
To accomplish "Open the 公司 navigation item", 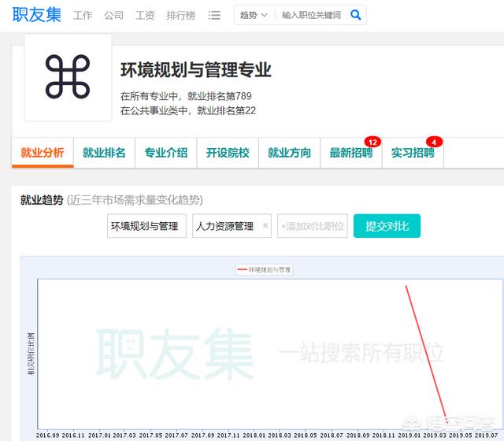I will 113,15.
